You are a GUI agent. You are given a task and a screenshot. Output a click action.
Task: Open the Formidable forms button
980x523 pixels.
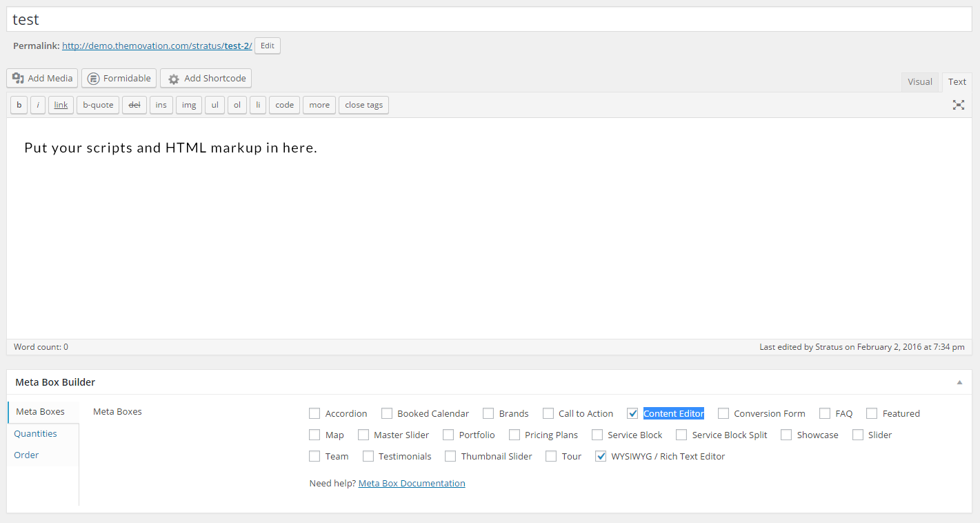click(x=119, y=78)
